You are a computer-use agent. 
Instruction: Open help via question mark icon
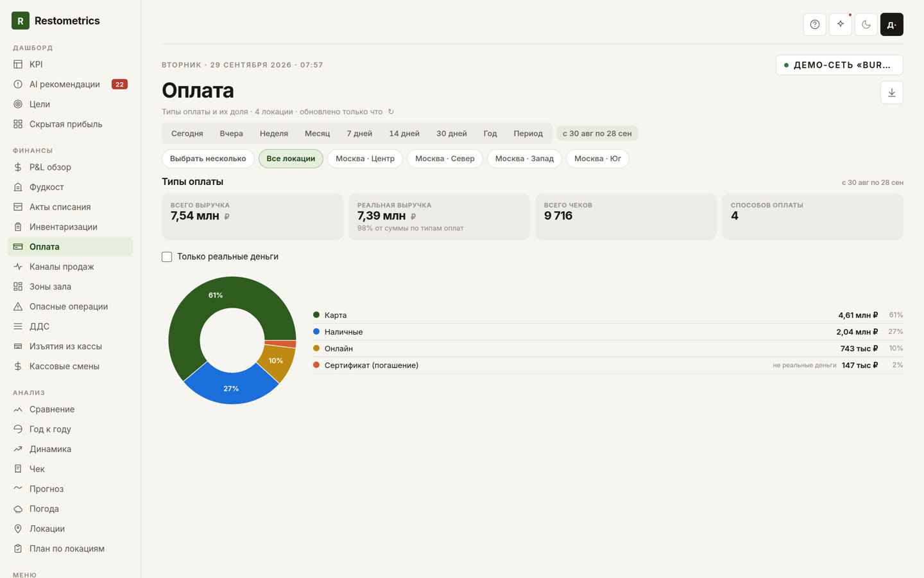coord(815,24)
